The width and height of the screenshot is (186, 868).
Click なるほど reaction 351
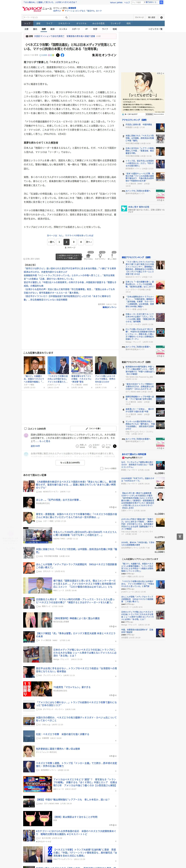tap(94, 446)
